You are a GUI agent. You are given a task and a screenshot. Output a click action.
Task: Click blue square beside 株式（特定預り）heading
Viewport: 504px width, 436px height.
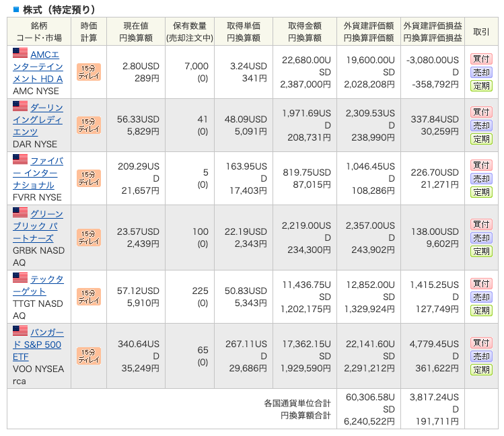pos(15,9)
